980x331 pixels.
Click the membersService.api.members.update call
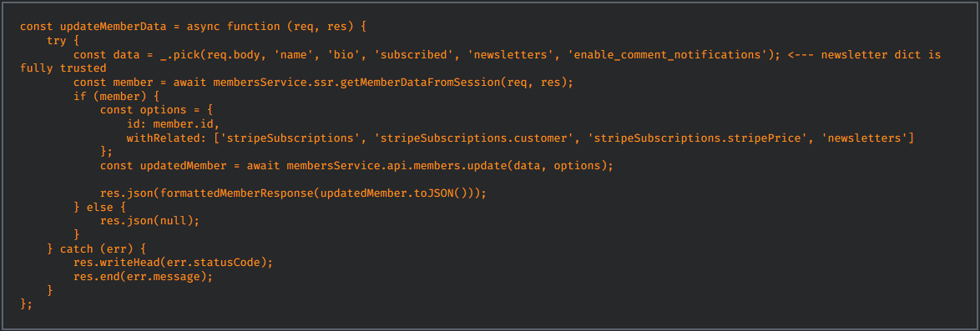coord(450,165)
